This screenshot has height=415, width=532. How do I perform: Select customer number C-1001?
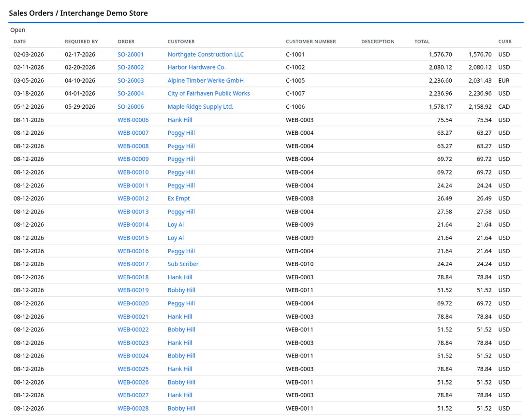click(x=295, y=54)
